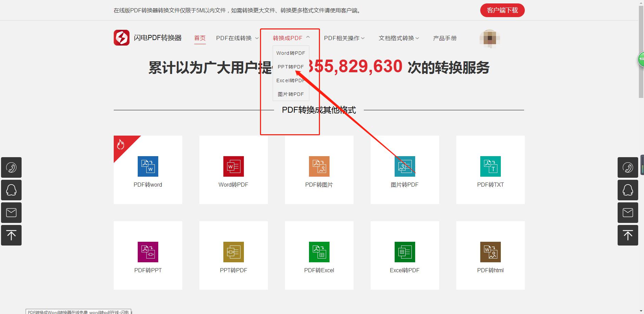Click the Excel转PDF tile icon
644x314 pixels.
pyautogui.click(x=405, y=252)
